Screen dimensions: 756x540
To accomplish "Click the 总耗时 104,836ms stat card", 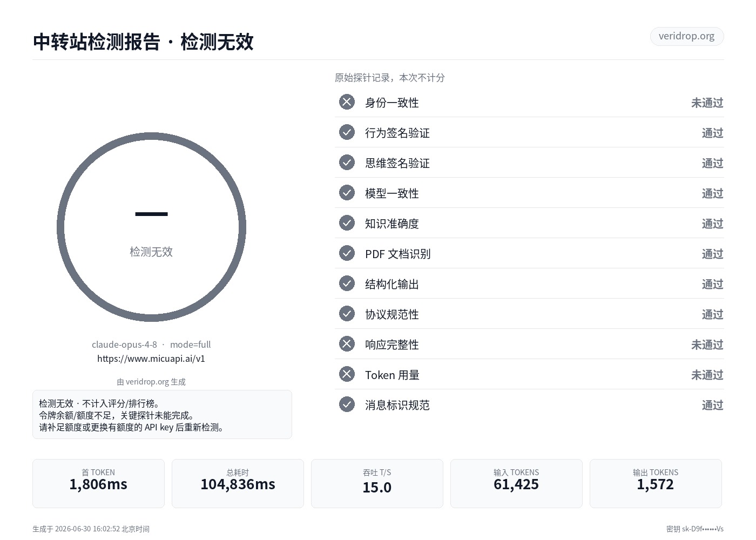I will click(x=238, y=483).
